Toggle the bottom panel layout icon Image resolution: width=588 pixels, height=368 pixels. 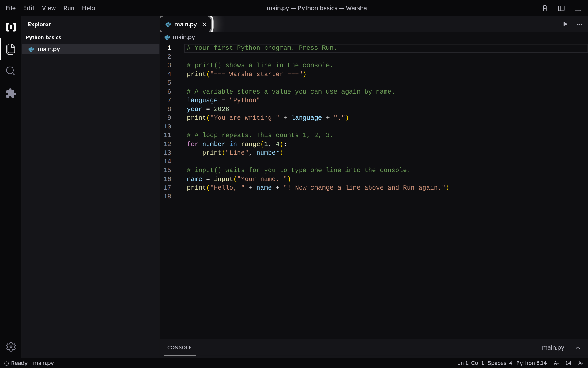(x=578, y=8)
